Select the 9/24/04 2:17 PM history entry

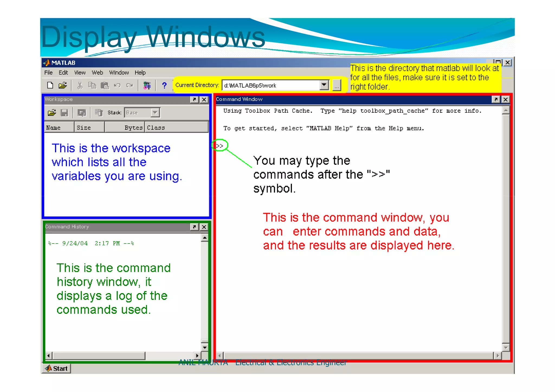click(x=91, y=243)
